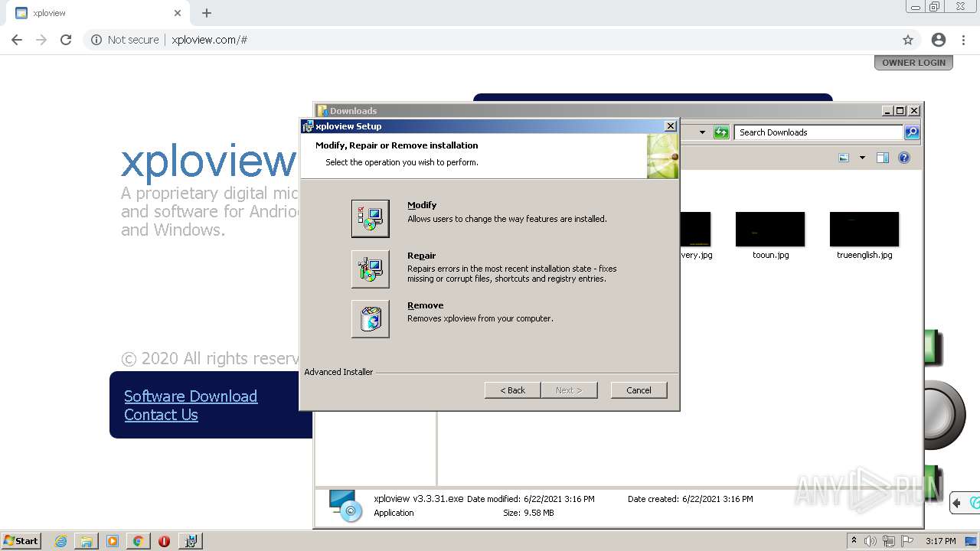The width and height of the screenshot is (980, 551).
Task: Choose the Remove xploview icon
Action: coord(371,318)
